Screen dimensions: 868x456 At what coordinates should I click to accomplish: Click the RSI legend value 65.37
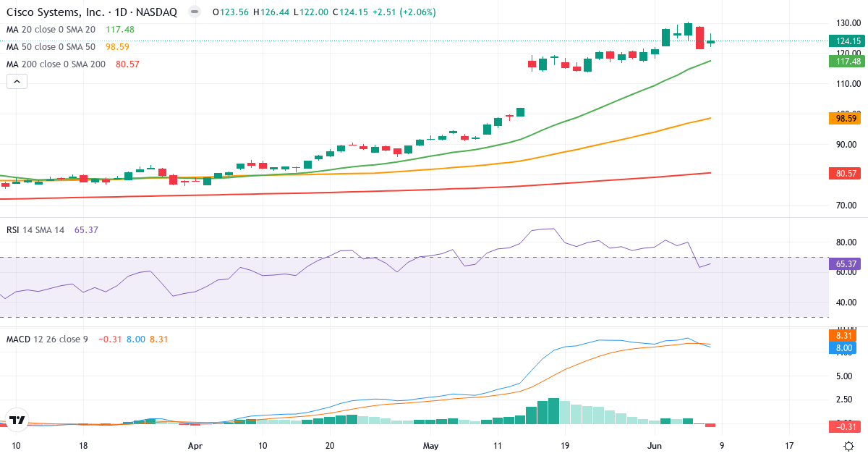click(87, 229)
